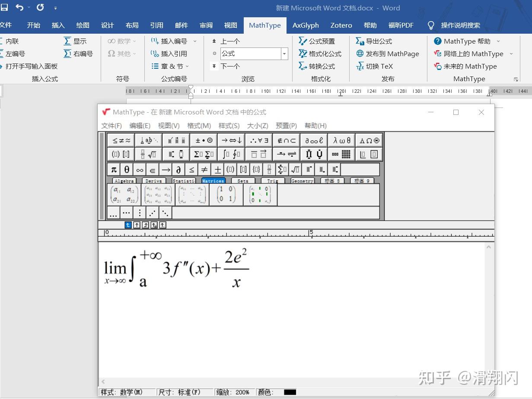Select the decimal tab stop marker
The image size is (532, 399).
162,225
